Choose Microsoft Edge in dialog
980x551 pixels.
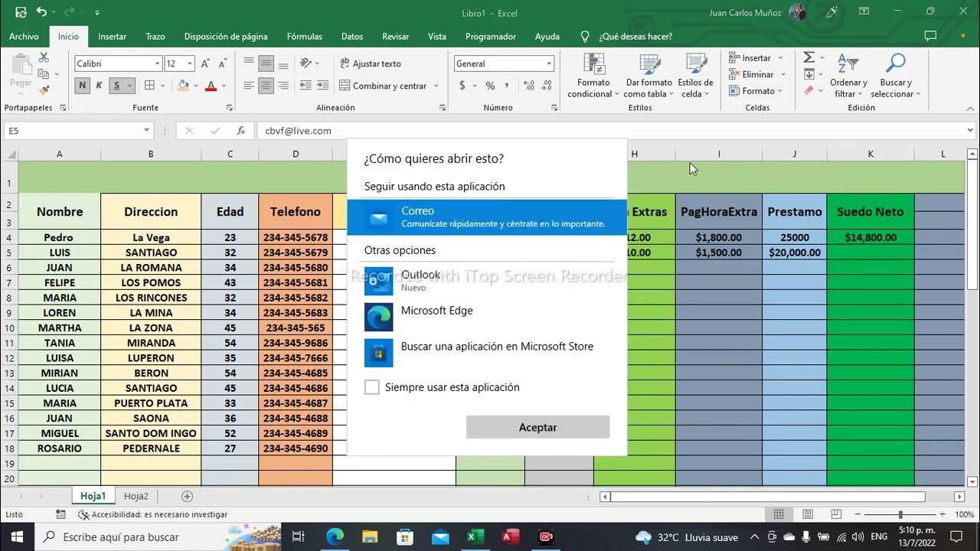pyautogui.click(x=487, y=317)
